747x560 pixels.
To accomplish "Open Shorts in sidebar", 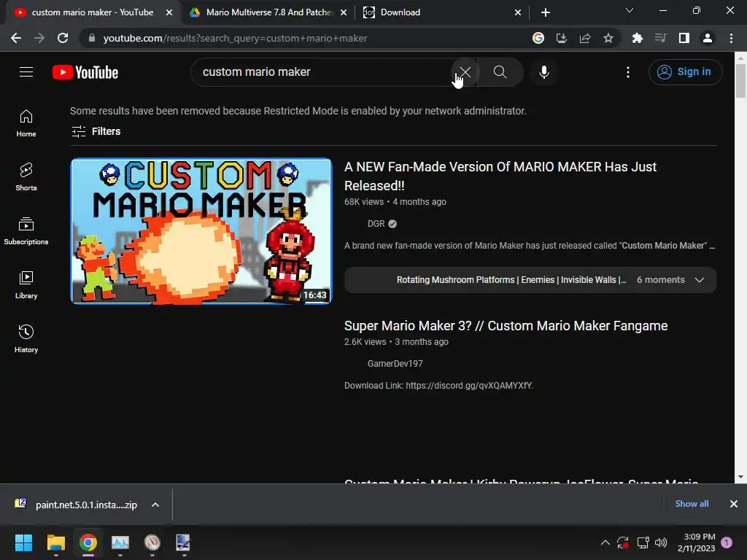I will pos(26,177).
